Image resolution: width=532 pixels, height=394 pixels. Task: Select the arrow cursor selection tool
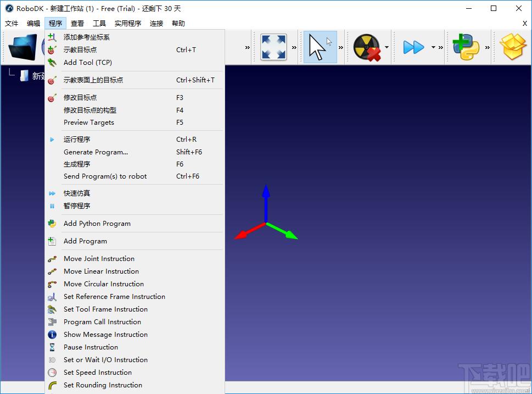[320, 47]
